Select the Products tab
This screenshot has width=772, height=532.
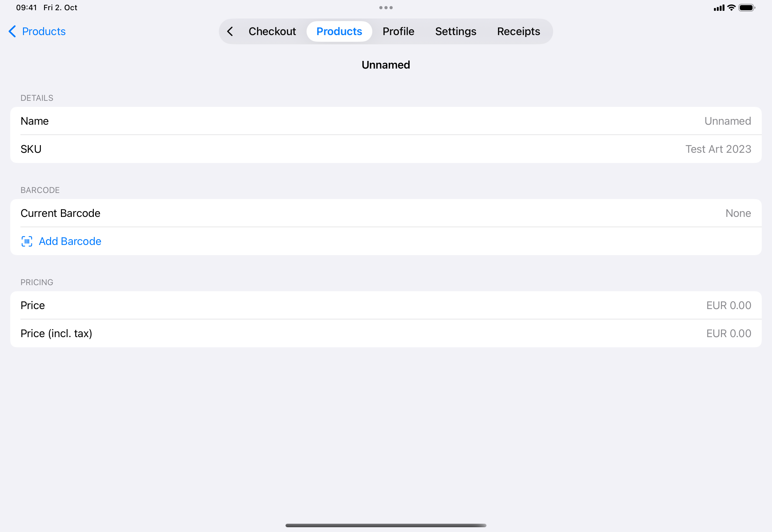click(339, 31)
